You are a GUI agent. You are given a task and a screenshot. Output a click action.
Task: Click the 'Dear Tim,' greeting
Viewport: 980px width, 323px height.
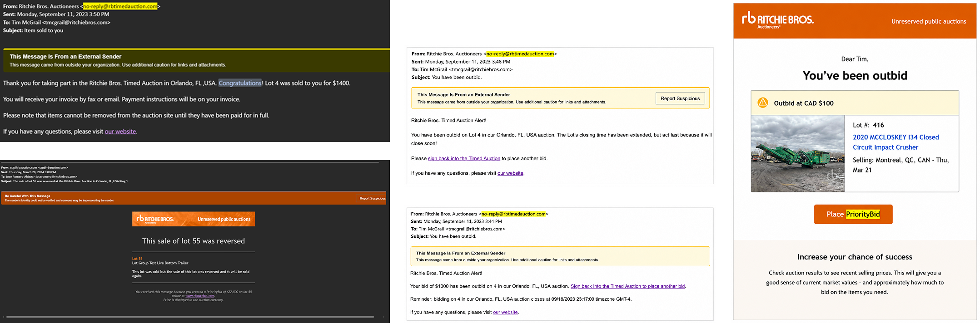pos(855,59)
